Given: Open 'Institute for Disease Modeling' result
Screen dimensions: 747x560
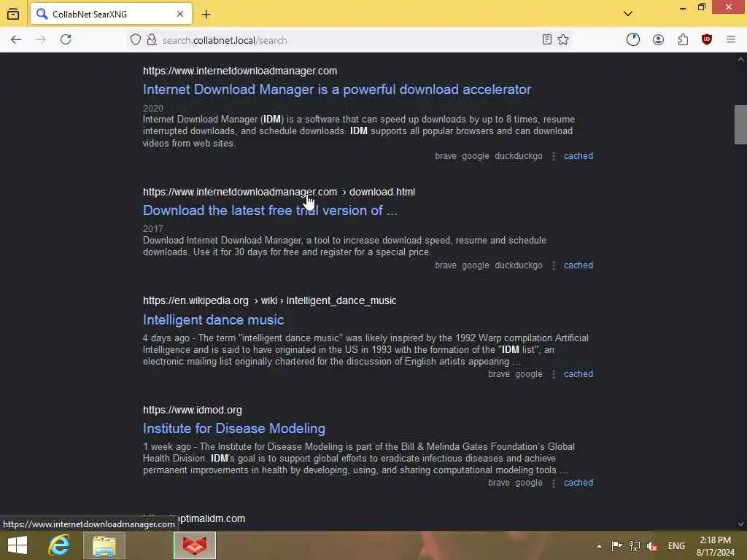Looking at the screenshot, I should click(x=234, y=429).
